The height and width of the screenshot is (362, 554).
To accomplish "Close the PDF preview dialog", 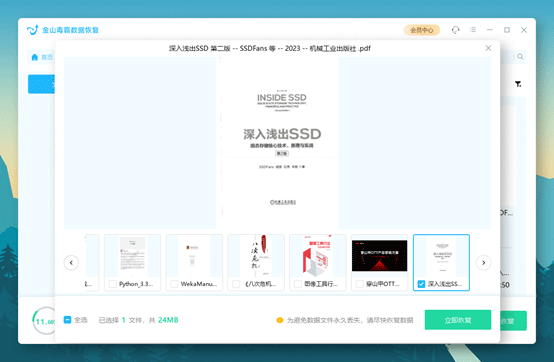I will coord(488,48).
